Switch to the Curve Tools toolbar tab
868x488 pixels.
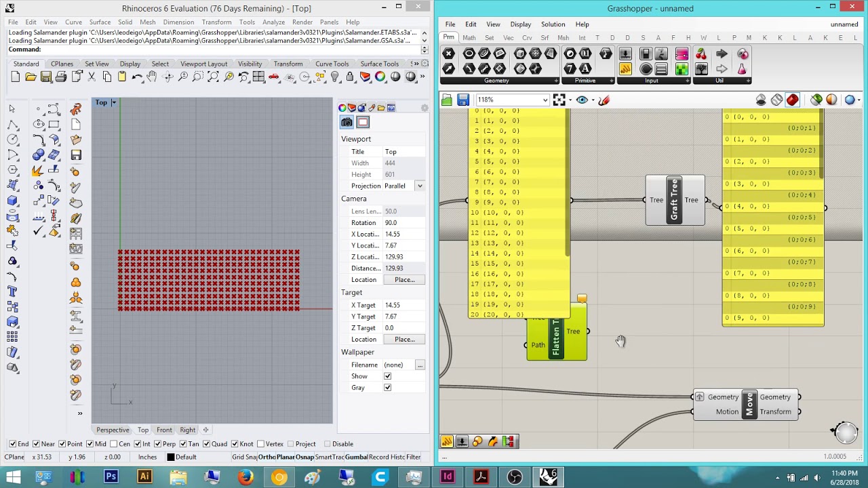pyautogui.click(x=332, y=64)
